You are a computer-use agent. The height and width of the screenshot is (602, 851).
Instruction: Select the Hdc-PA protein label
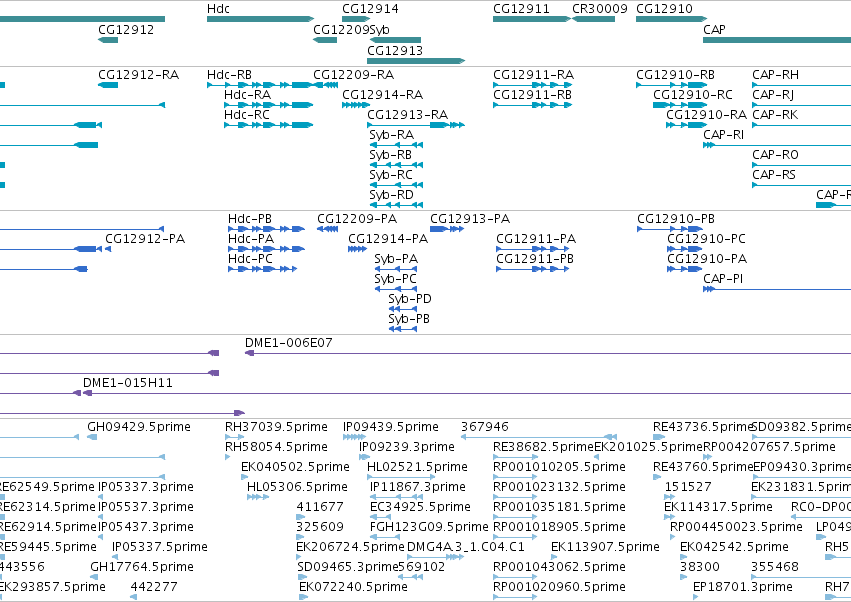(251, 239)
